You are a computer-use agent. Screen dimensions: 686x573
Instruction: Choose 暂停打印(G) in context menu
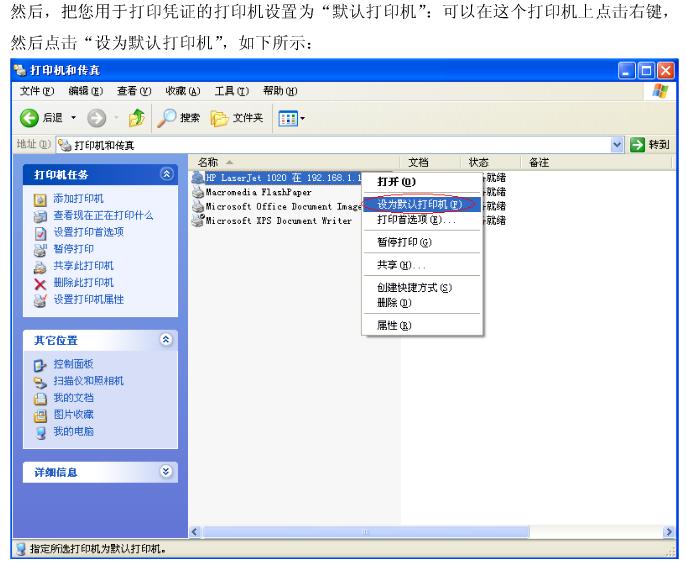[422, 242]
